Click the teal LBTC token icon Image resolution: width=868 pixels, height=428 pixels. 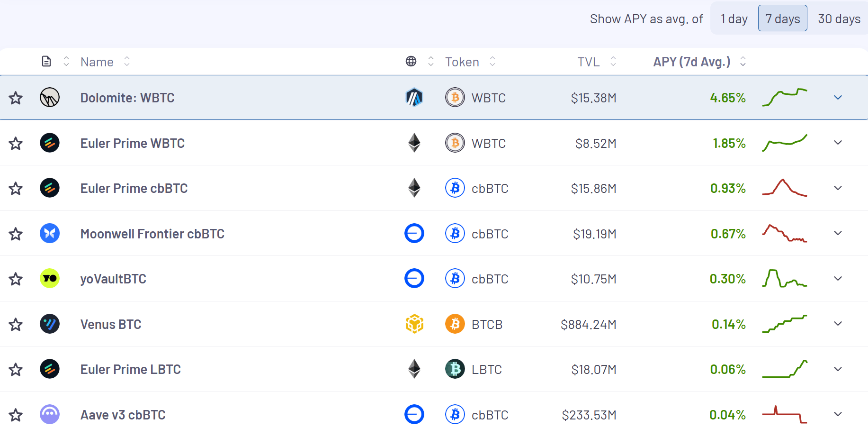pyautogui.click(x=455, y=369)
